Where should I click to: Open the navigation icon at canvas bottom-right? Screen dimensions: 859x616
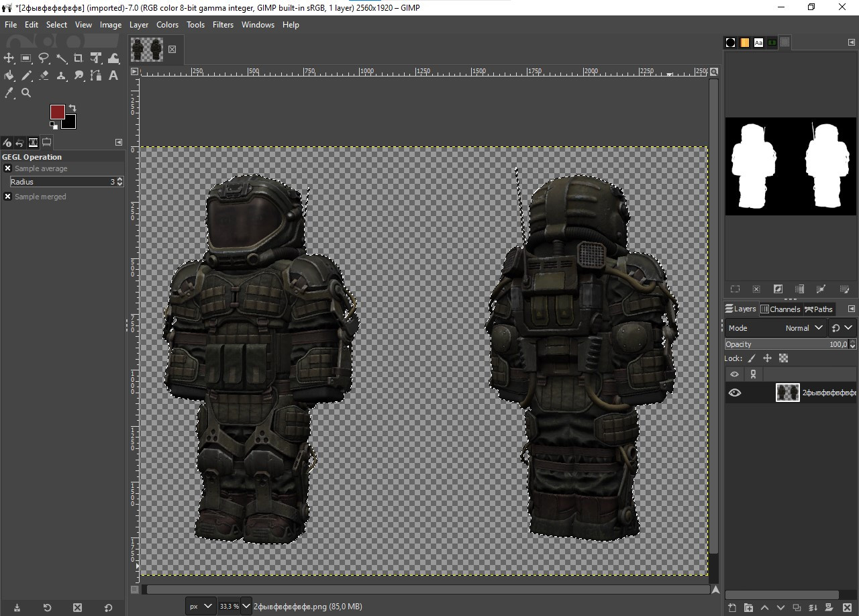715,590
